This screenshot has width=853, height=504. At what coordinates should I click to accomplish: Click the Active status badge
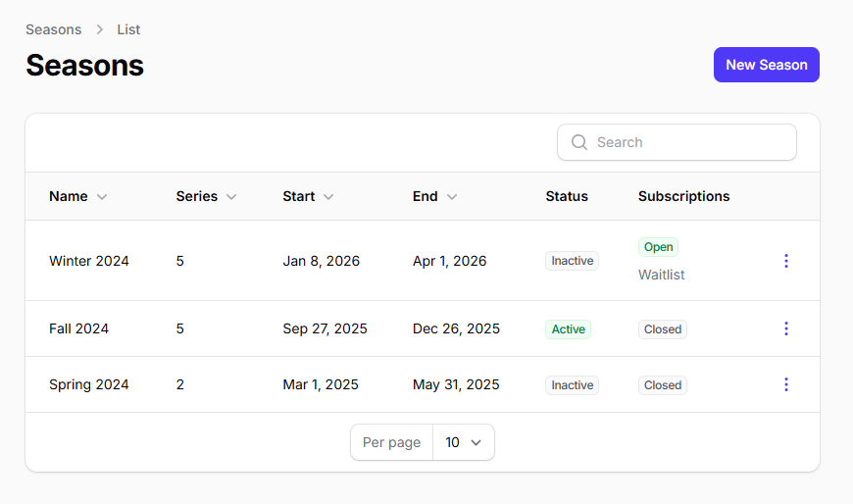pos(568,329)
